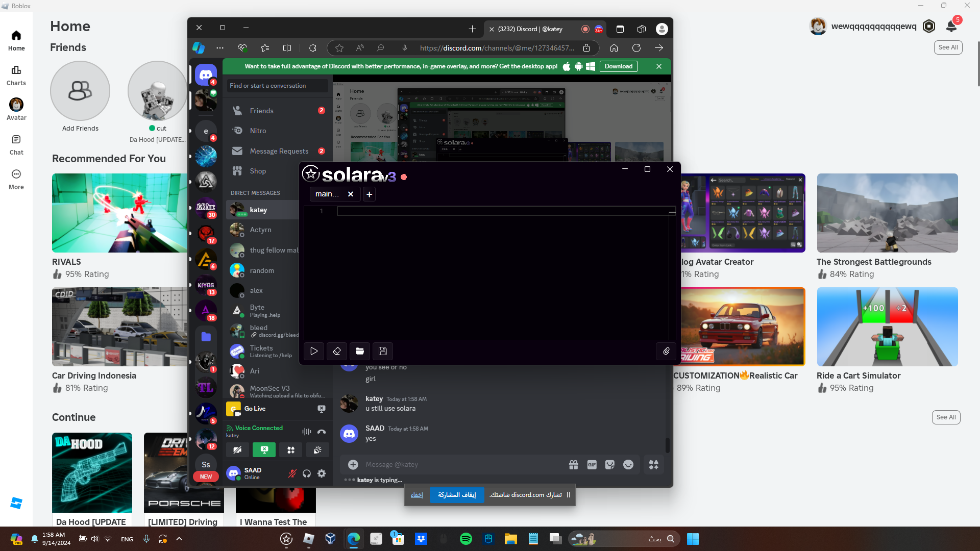Open direct message with Actyrn
Image resolution: width=980 pixels, height=551 pixels.
pos(263,230)
